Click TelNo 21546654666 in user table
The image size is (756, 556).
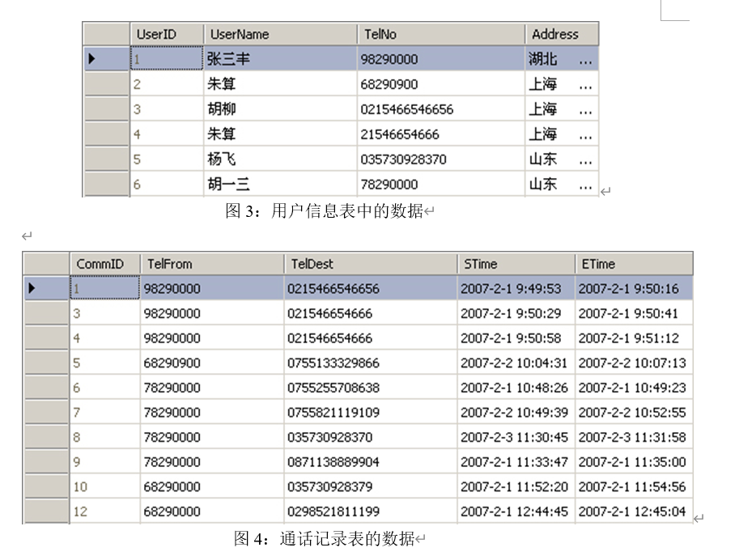(x=441, y=134)
